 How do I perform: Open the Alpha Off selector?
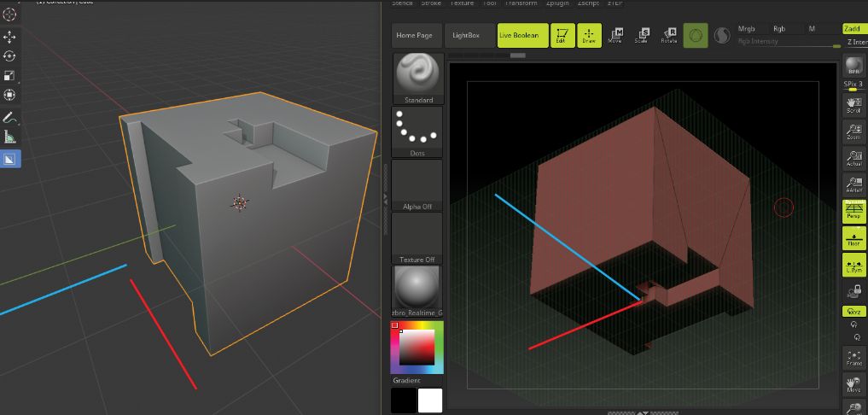pyautogui.click(x=417, y=184)
